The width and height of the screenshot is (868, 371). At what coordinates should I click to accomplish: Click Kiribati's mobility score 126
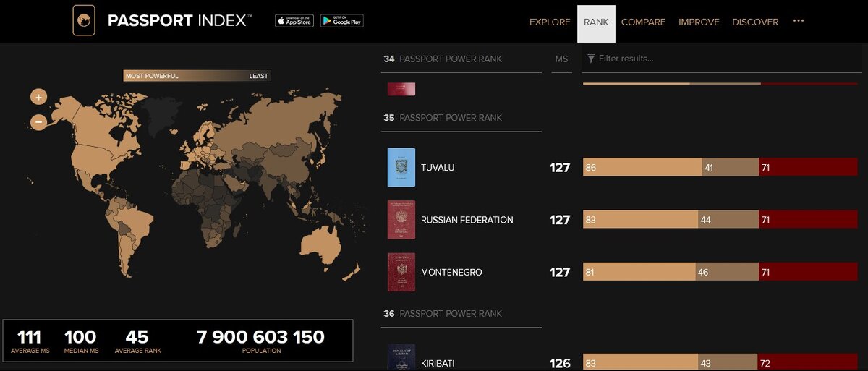click(x=560, y=363)
